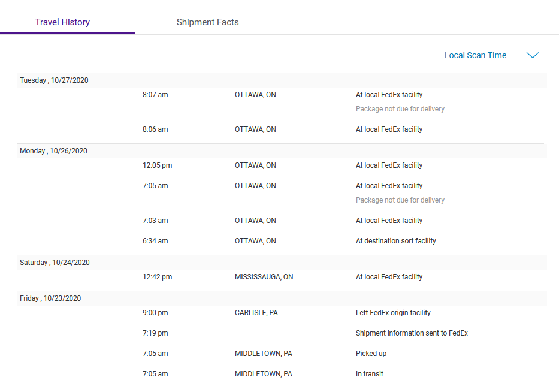Click the 7:19 pm scan time
The width and height of the screenshot is (559, 392).
tap(155, 333)
